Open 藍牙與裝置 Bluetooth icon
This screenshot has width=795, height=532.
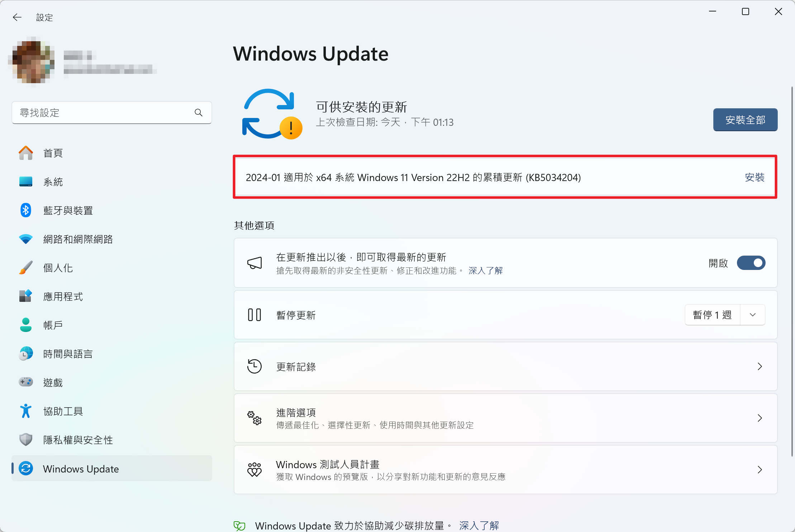pyautogui.click(x=25, y=210)
